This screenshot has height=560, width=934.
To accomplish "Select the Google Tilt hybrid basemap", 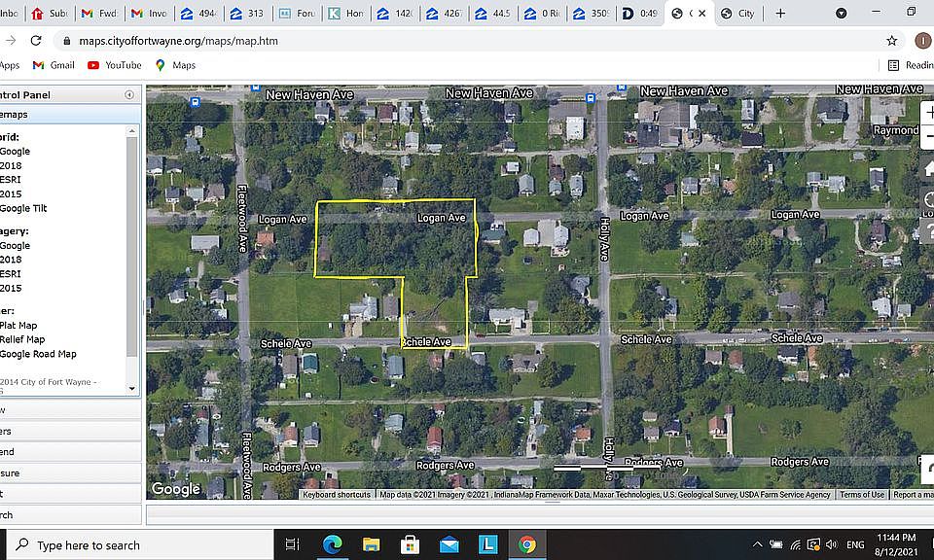I will (x=23, y=208).
